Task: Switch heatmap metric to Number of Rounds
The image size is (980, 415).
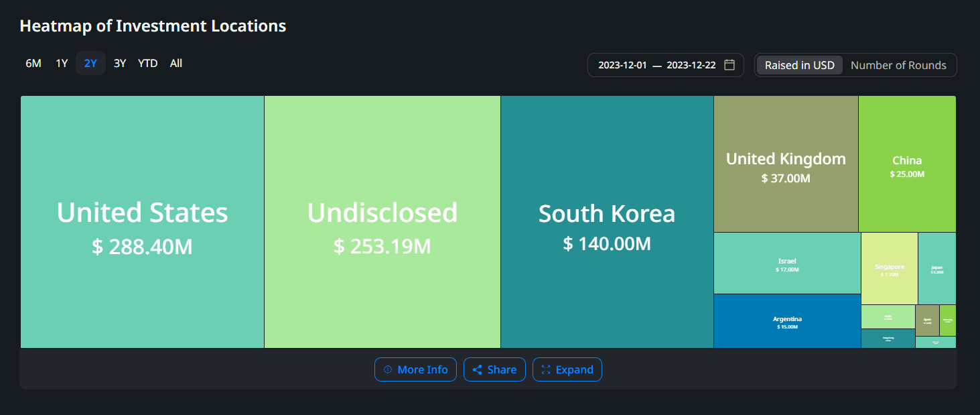Action: 898,65
